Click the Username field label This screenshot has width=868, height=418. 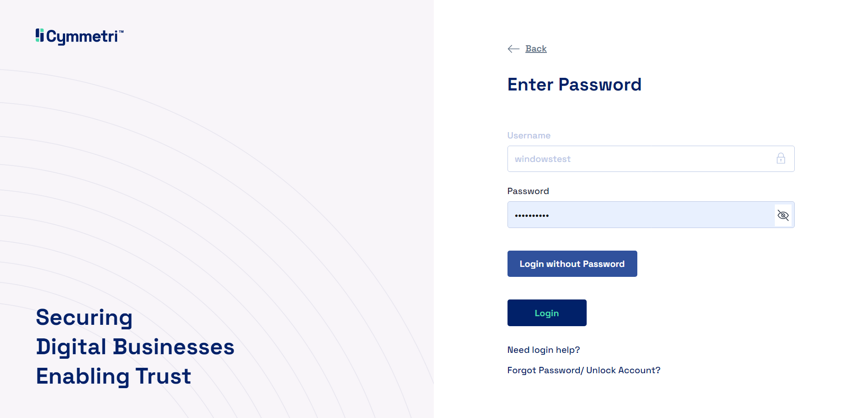528,136
